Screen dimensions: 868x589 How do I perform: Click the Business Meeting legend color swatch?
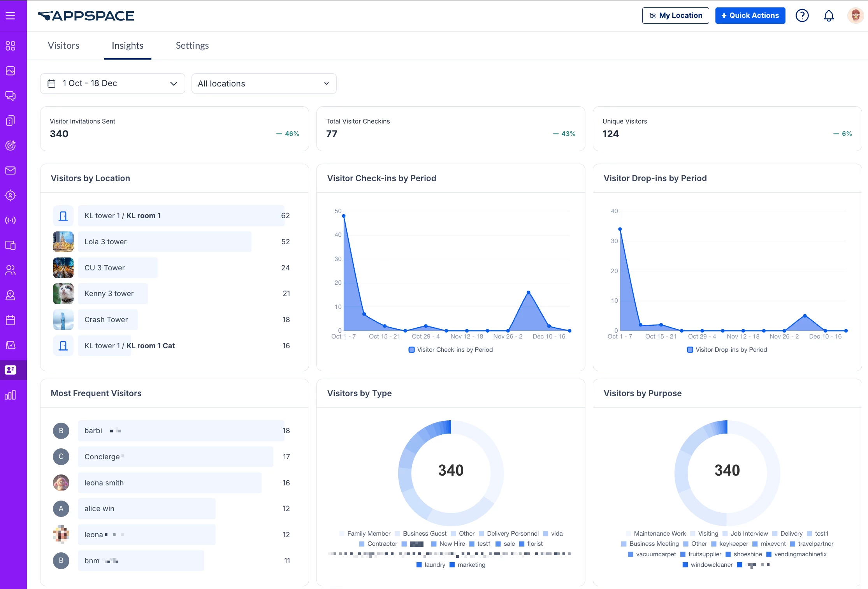click(624, 544)
